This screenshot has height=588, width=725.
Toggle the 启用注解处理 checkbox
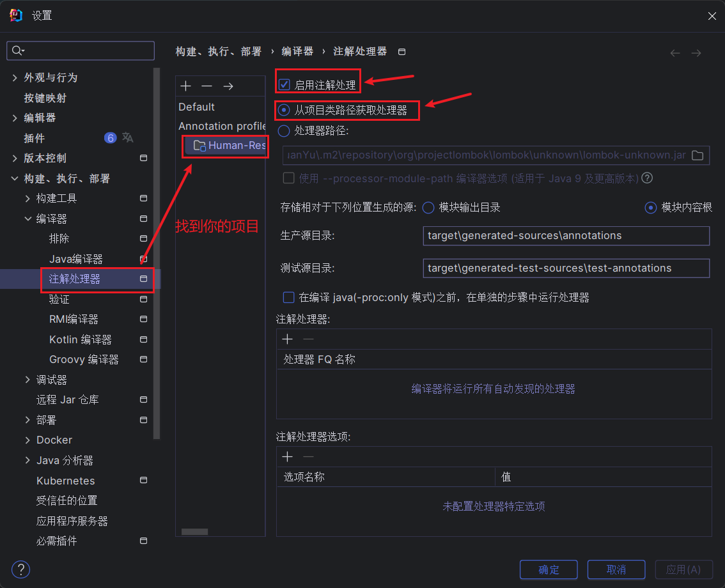(285, 84)
